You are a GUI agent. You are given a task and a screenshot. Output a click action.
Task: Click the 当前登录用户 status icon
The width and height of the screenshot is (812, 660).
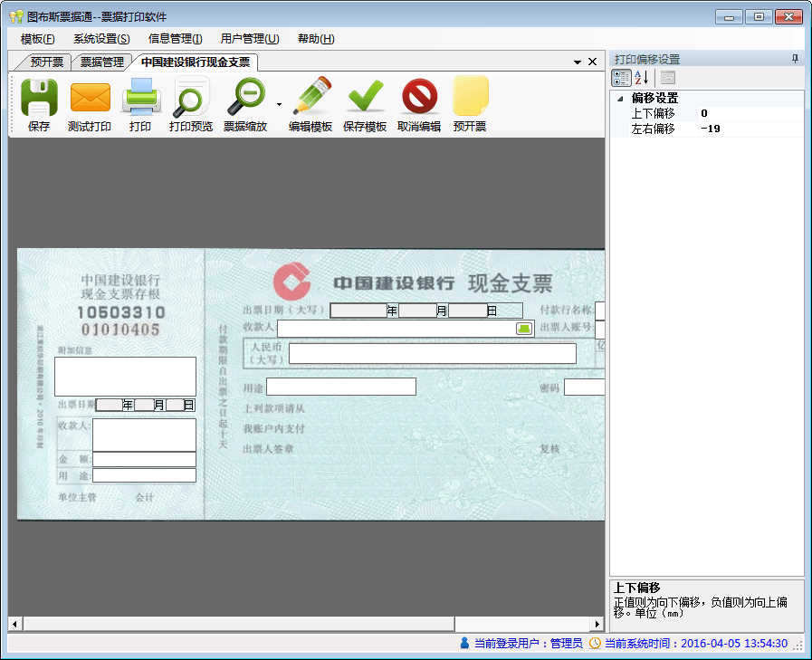(x=464, y=644)
